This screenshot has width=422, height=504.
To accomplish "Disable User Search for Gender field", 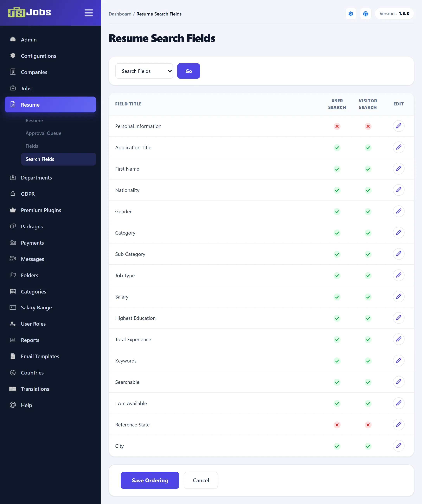I will pos(337,212).
